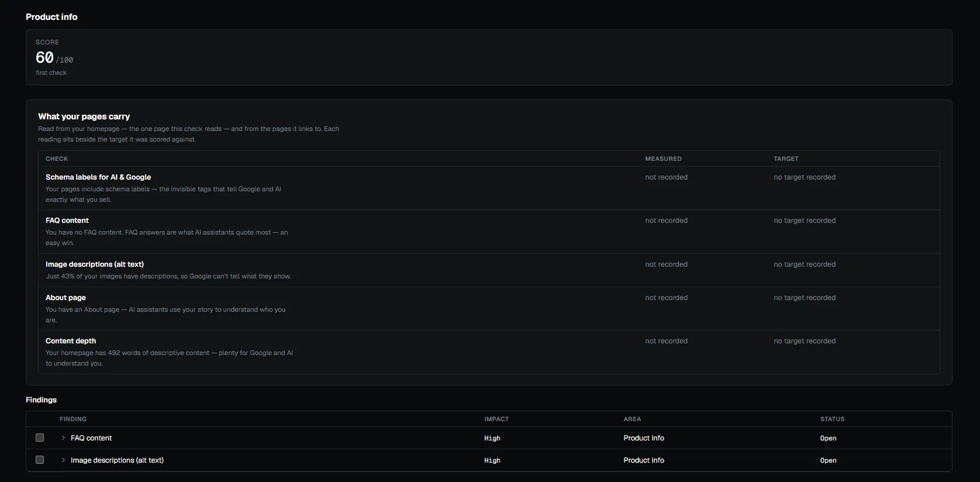Click Product info area in Image descriptions row
980x482 pixels.
pyautogui.click(x=644, y=460)
